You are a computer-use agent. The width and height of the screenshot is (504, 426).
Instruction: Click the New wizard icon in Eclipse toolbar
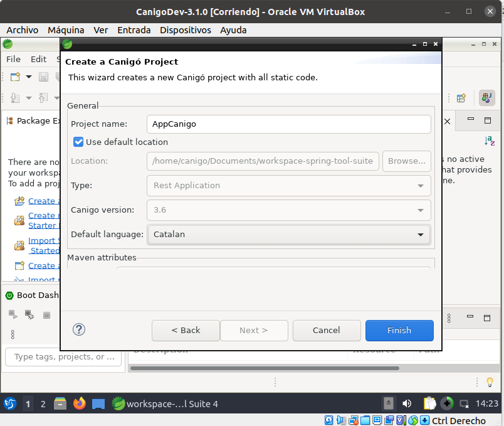pos(15,77)
